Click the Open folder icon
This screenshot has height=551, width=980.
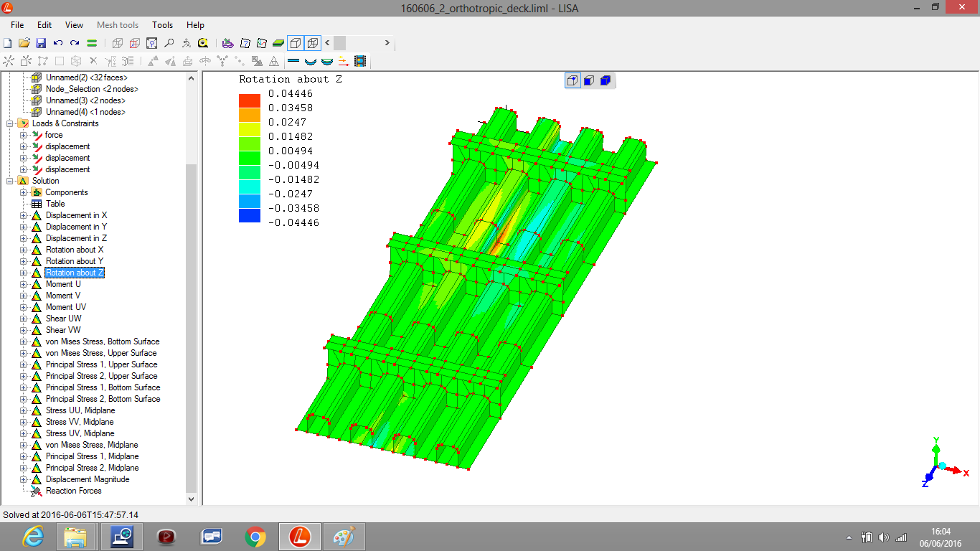tap(24, 43)
